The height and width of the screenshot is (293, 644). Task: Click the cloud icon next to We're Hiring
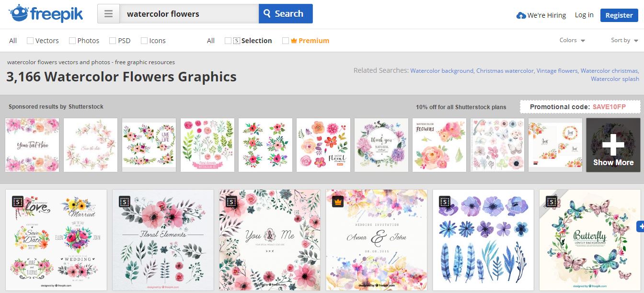pyautogui.click(x=520, y=15)
